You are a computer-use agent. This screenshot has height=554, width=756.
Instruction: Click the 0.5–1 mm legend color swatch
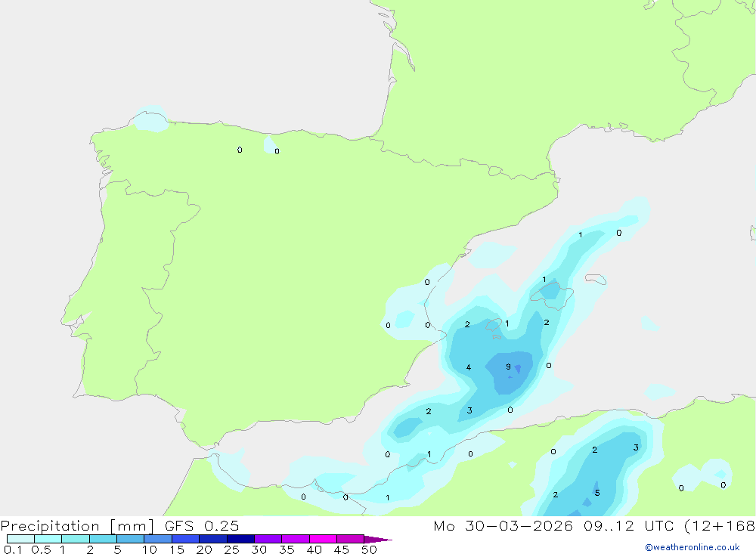click(x=48, y=539)
